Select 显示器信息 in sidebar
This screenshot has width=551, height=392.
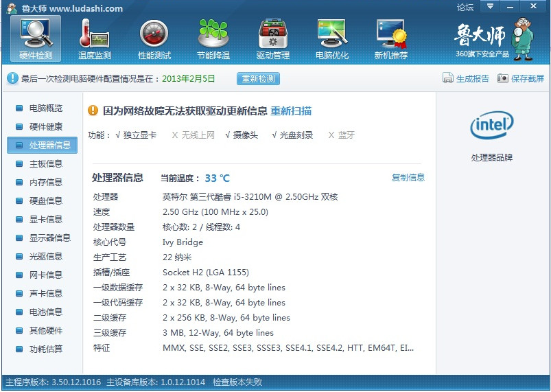point(42,238)
